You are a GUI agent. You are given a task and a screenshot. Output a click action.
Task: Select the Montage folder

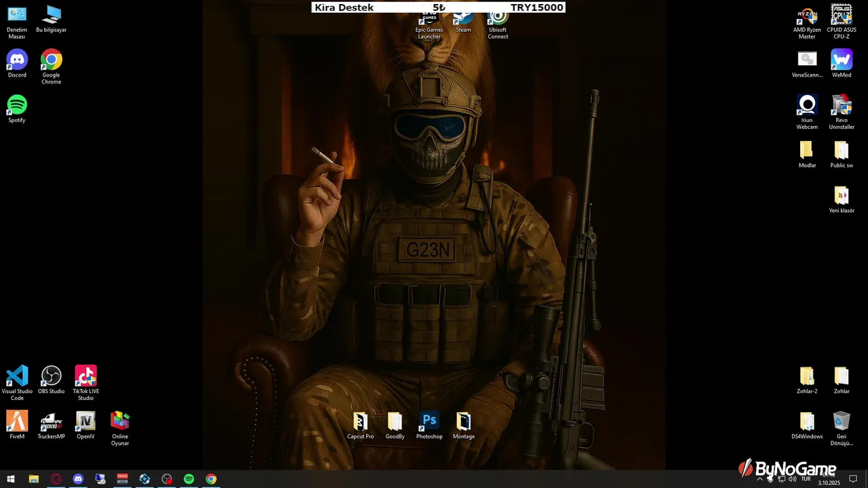[464, 426]
